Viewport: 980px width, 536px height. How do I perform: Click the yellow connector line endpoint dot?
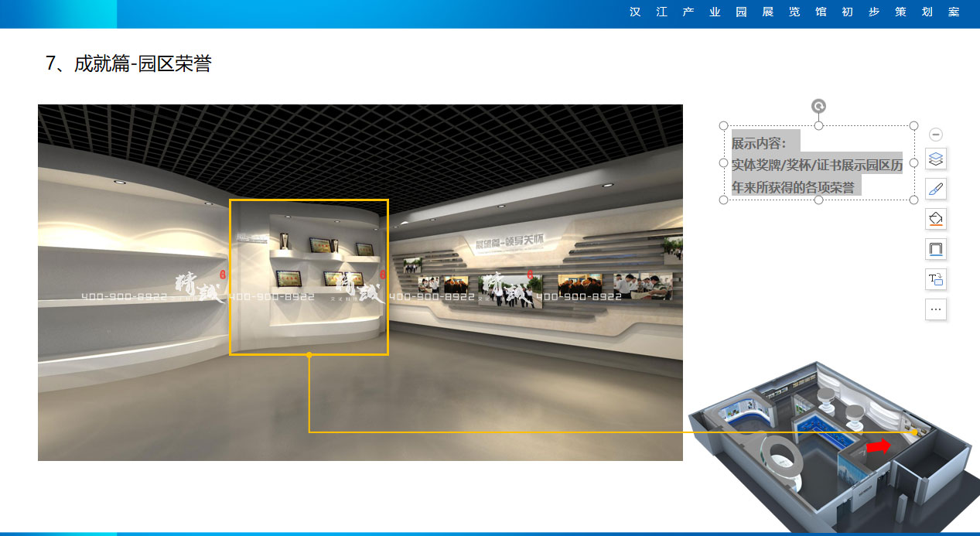point(309,355)
